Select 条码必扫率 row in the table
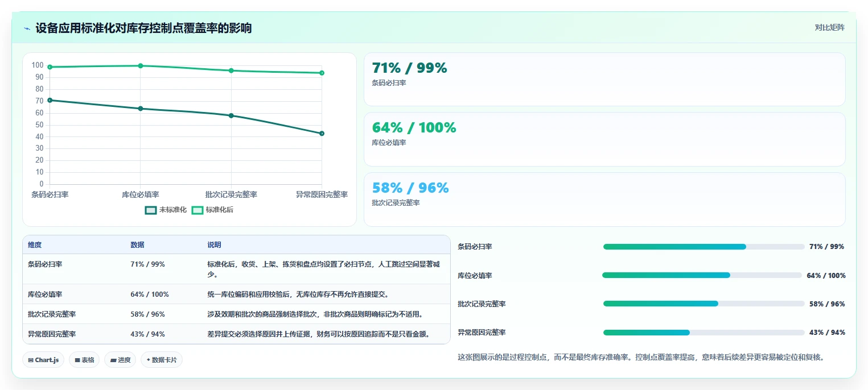 236,269
